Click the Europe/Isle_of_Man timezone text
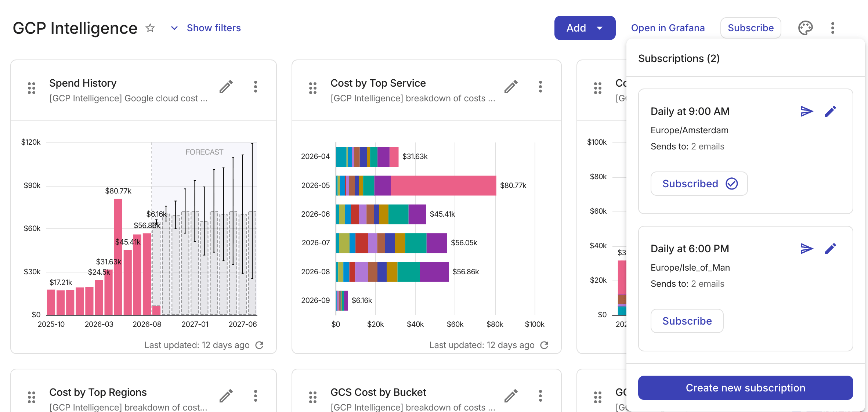The height and width of the screenshot is (412, 868). 690,268
